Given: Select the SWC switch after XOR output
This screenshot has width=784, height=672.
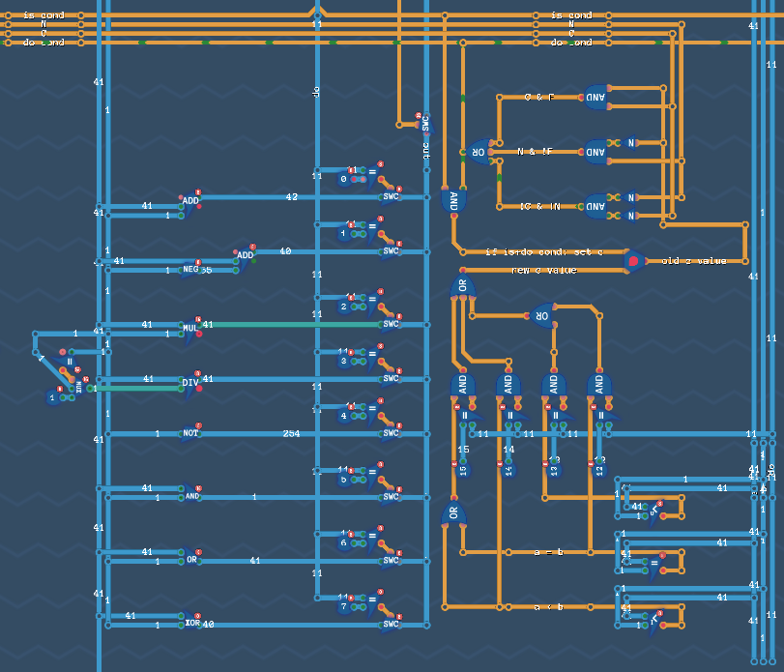Looking at the screenshot, I should [391, 624].
